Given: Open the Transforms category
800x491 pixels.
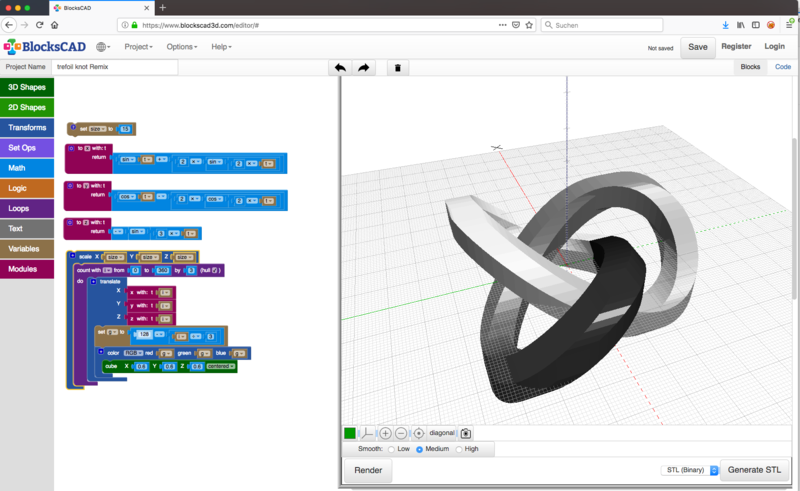Looking at the screenshot, I should (27, 128).
